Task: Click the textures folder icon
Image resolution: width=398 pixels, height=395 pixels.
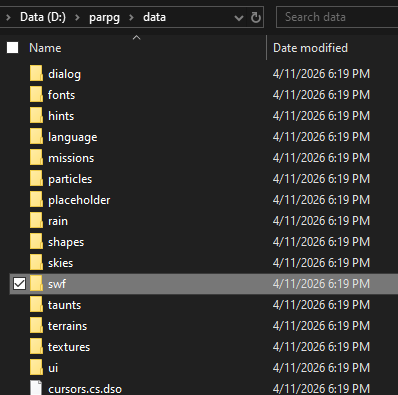Action: 36,347
